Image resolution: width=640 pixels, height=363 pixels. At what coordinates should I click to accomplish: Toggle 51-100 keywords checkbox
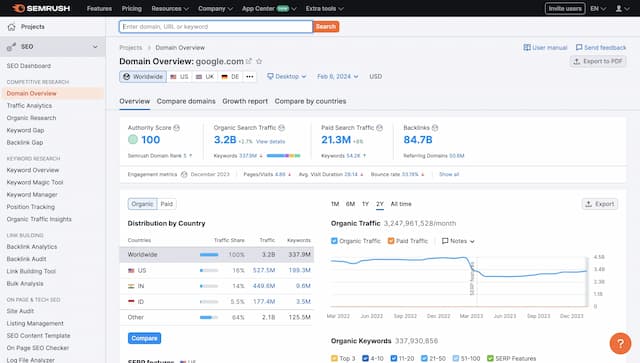456,358
